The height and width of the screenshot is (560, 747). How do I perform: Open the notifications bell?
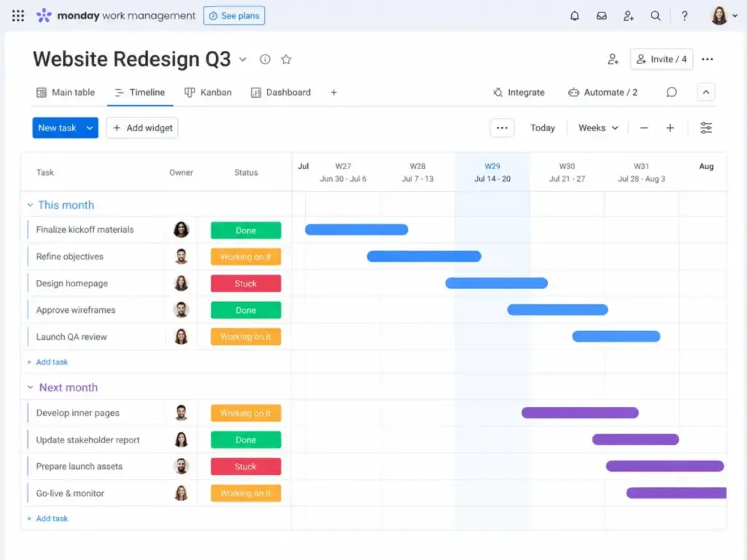575,16
